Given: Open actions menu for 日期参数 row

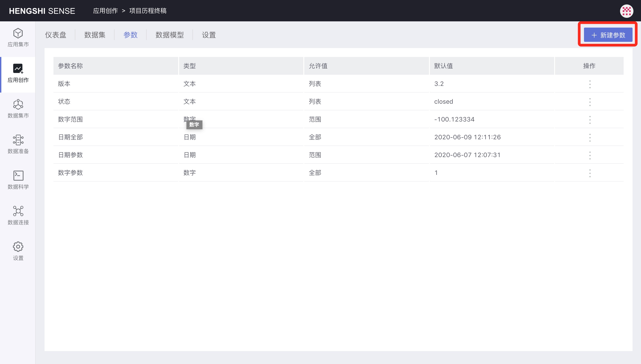Looking at the screenshot, I should [x=590, y=155].
